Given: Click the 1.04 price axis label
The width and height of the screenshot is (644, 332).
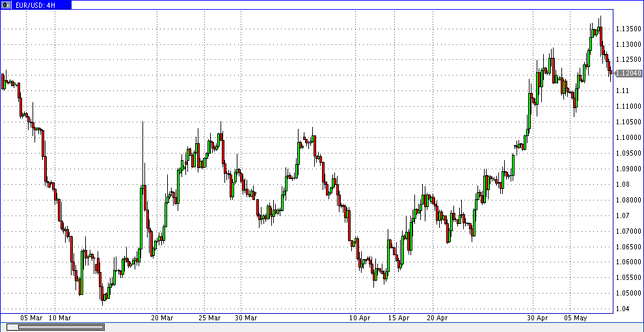Looking at the screenshot, I should tap(623, 309).
